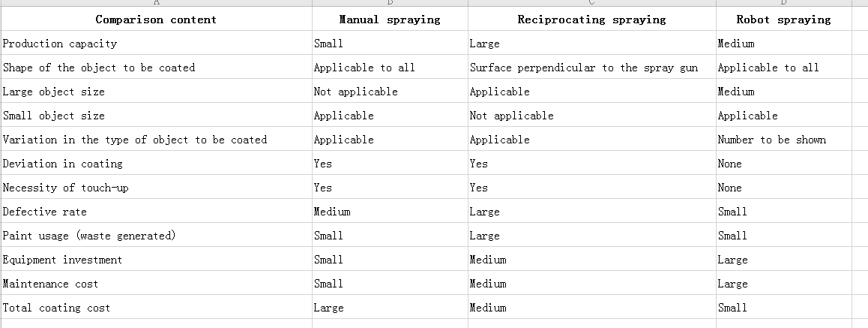Click the 'Defective rate' cell
868x328 pixels.
pos(156,211)
